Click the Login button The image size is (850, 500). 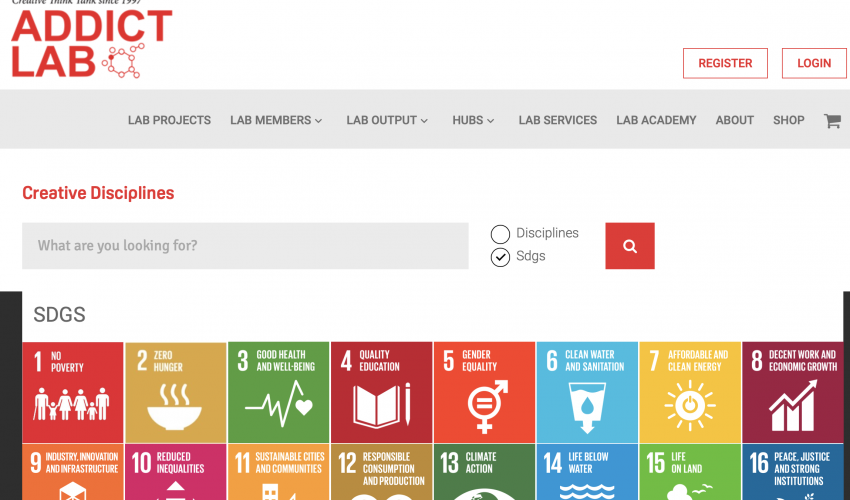point(814,63)
